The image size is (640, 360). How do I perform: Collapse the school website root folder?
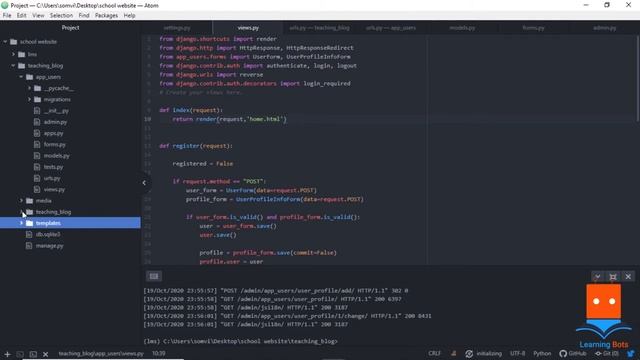(5, 42)
